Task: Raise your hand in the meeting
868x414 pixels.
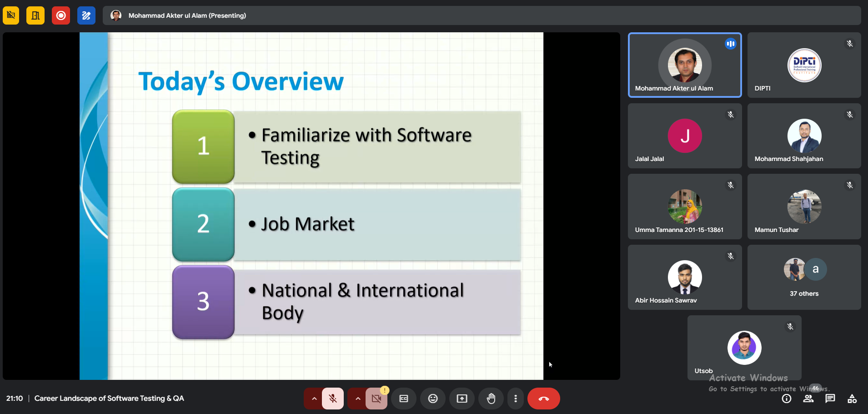Action: 491,399
